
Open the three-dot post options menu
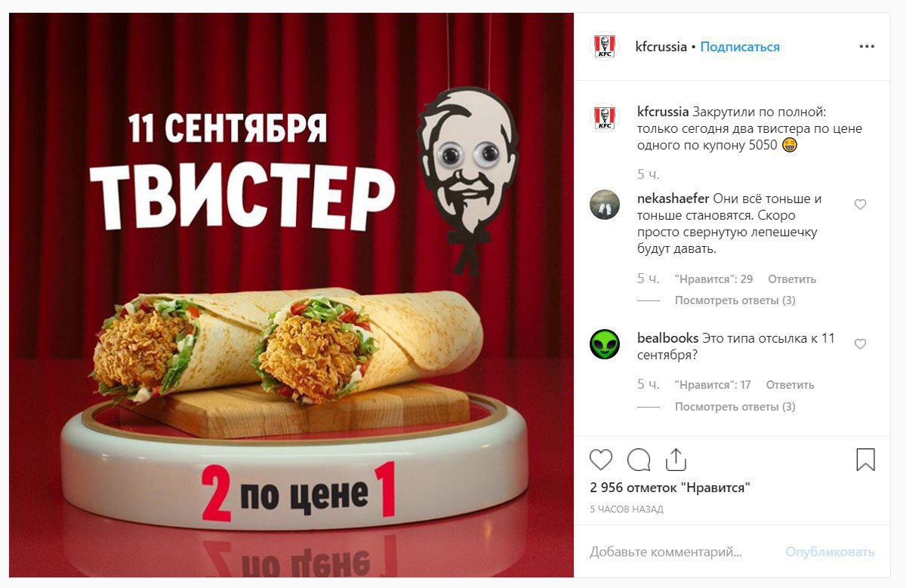point(867,47)
